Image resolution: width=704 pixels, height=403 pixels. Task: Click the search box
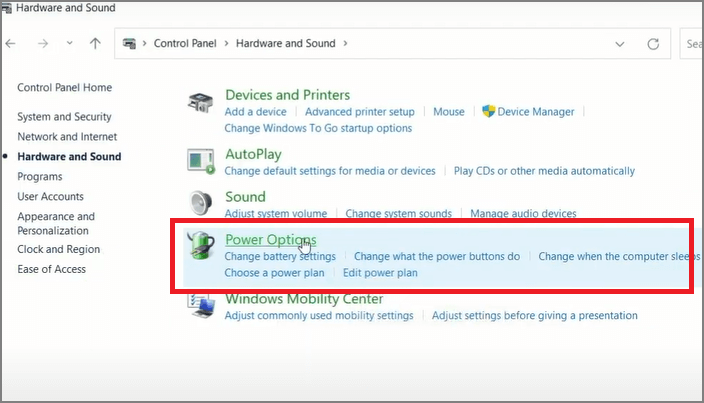[691, 44]
